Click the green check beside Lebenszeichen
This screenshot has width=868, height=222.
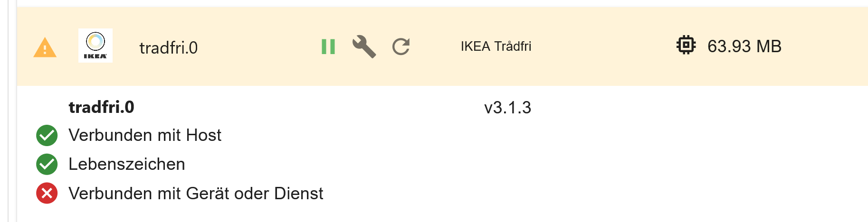click(x=47, y=164)
